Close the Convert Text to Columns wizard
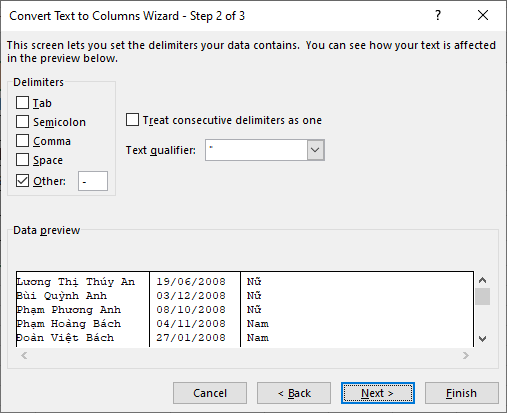 point(483,15)
